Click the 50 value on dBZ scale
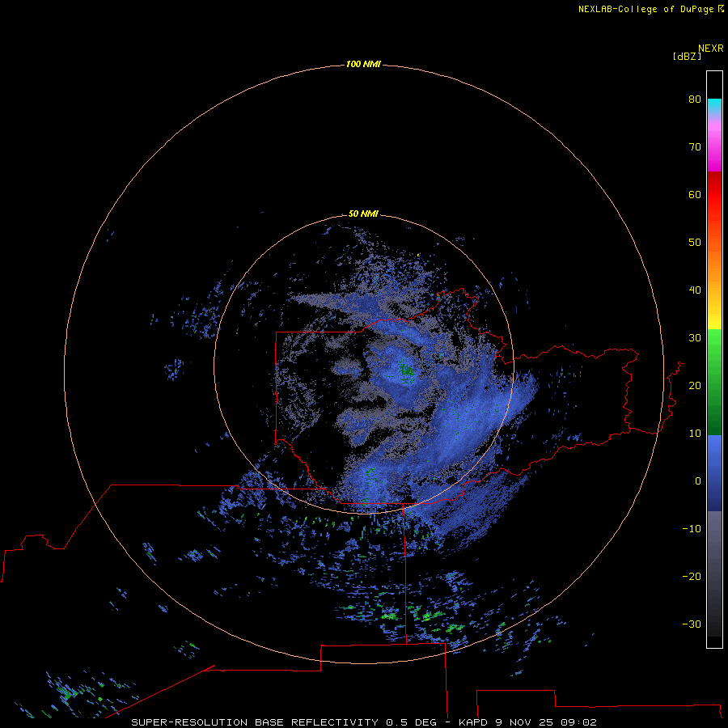This screenshot has width=728, height=728. click(695, 243)
